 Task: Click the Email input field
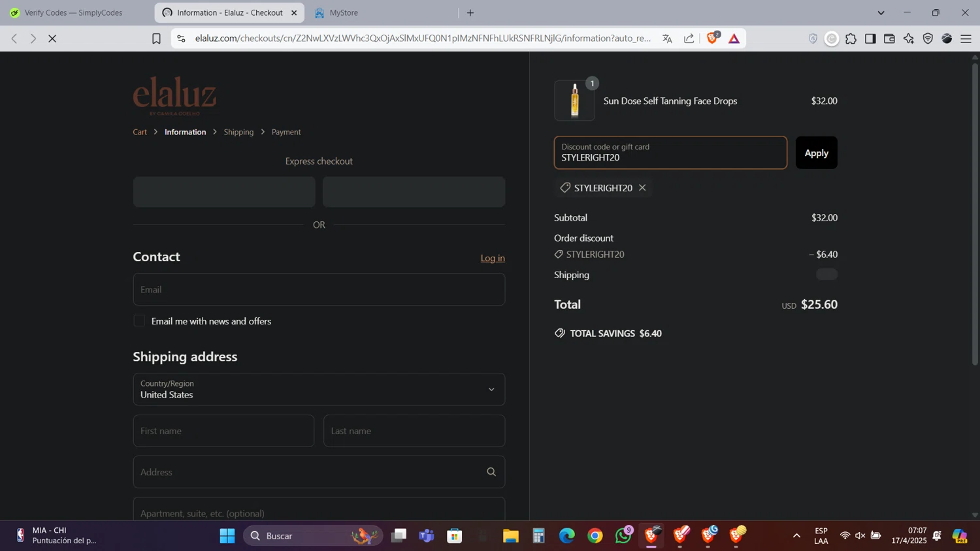pyautogui.click(x=319, y=289)
